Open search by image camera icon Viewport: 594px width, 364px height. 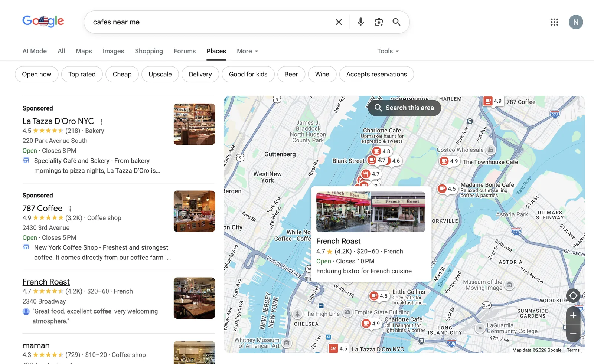coord(379,22)
